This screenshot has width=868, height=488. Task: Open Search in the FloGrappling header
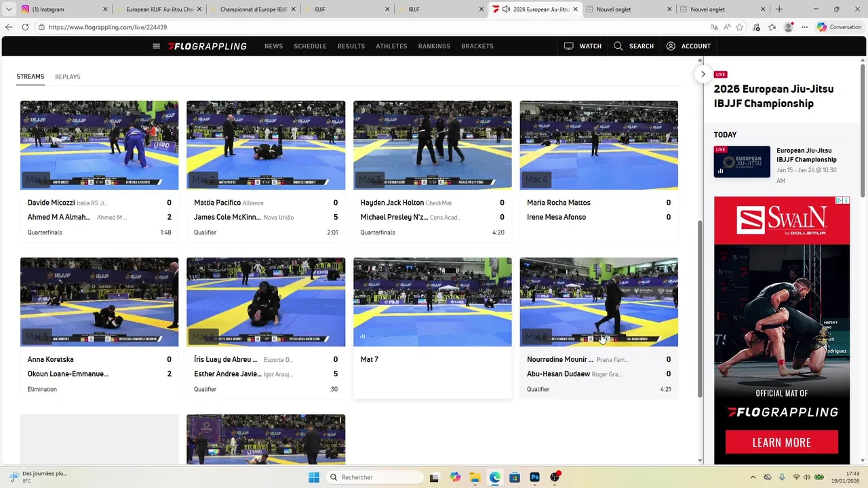point(633,46)
